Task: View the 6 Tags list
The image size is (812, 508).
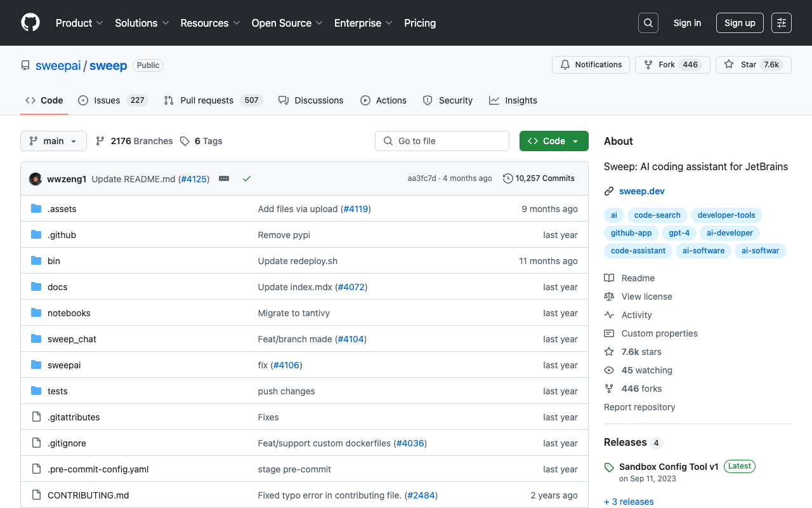Action: tap(201, 141)
